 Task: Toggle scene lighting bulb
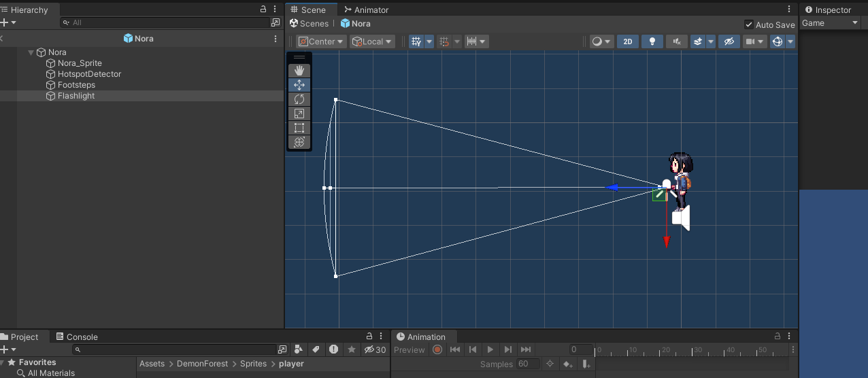pyautogui.click(x=652, y=41)
